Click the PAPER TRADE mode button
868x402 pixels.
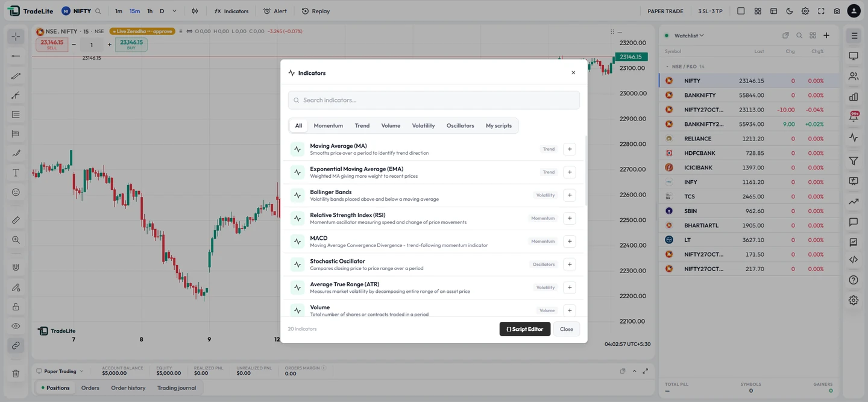pos(665,11)
